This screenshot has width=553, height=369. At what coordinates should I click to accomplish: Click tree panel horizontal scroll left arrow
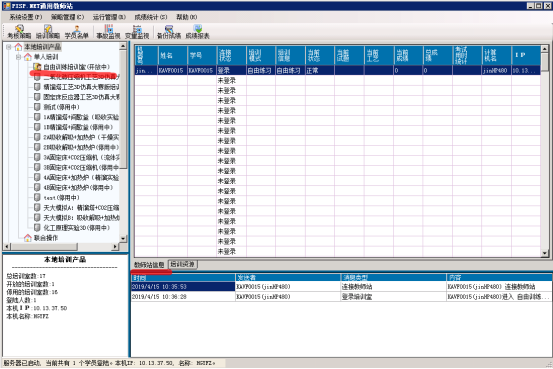pyautogui.click(x=7, y=247)
